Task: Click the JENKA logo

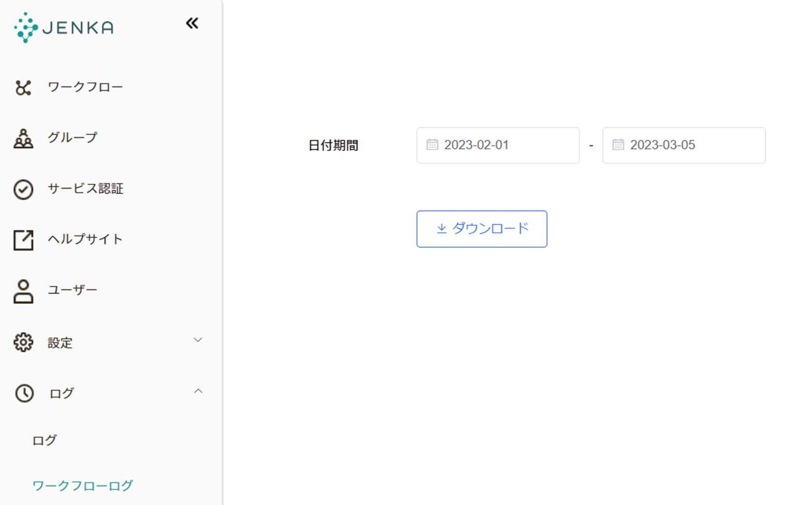Action: point(64,28)
